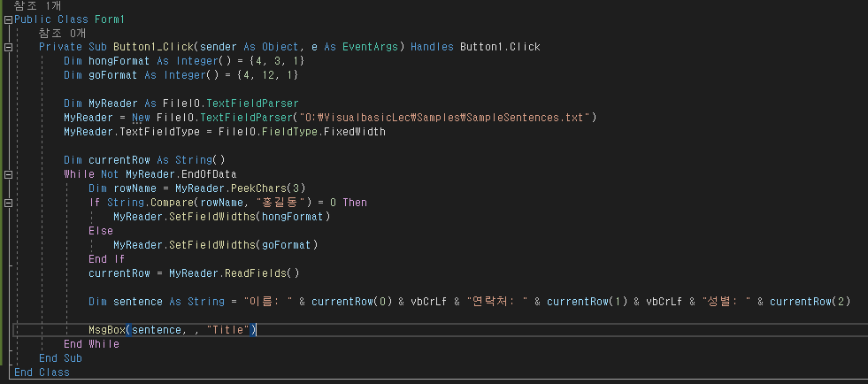Click the "홍길동" string literal

click(281, 203)
